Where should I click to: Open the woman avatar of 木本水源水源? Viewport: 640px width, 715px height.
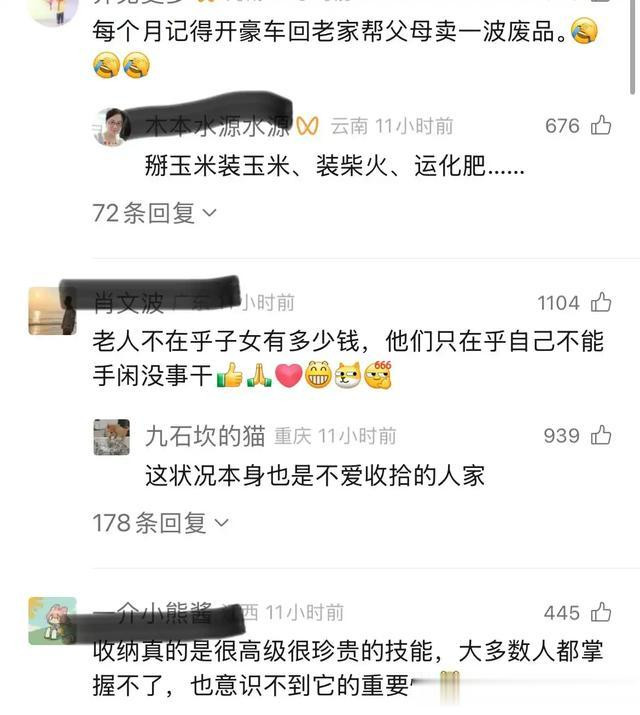click(x=111, y=127)
